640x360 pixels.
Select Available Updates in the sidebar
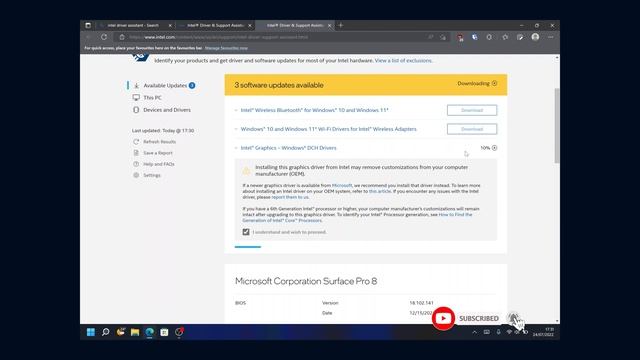[x=164, y=85]
